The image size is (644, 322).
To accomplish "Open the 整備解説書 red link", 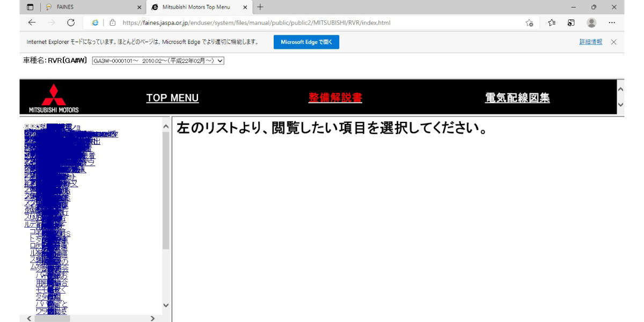I will point(335,98).
